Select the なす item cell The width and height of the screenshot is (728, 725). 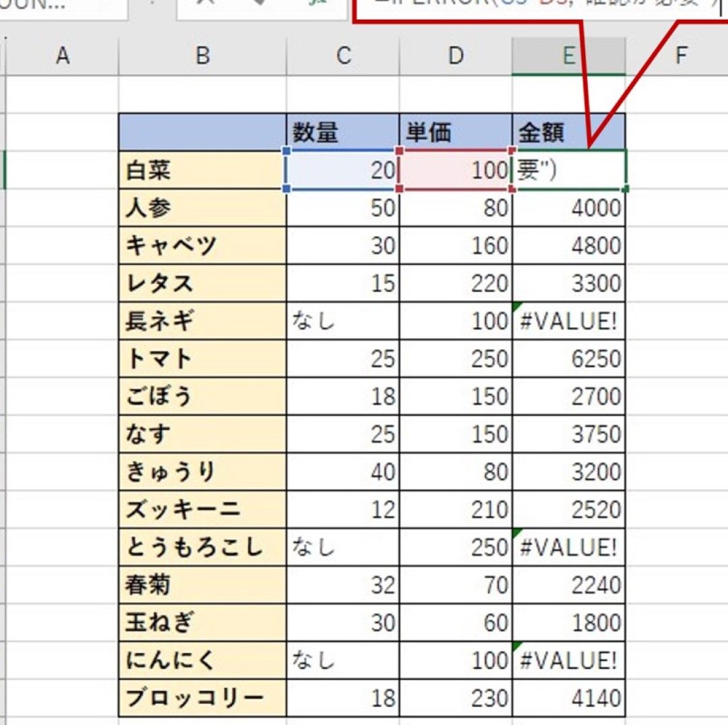(202, 434)
